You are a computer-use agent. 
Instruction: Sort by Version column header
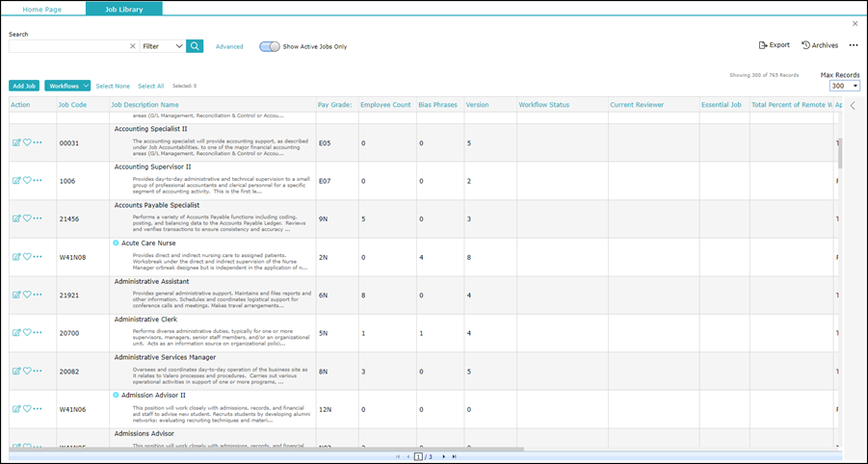[477, 105]
